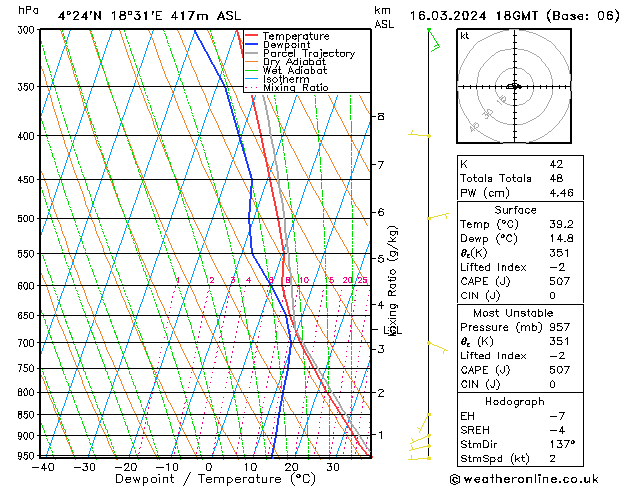Click the blue Dewpoint legend line
This screenshot has width=629, height=486.
[251, 45]
